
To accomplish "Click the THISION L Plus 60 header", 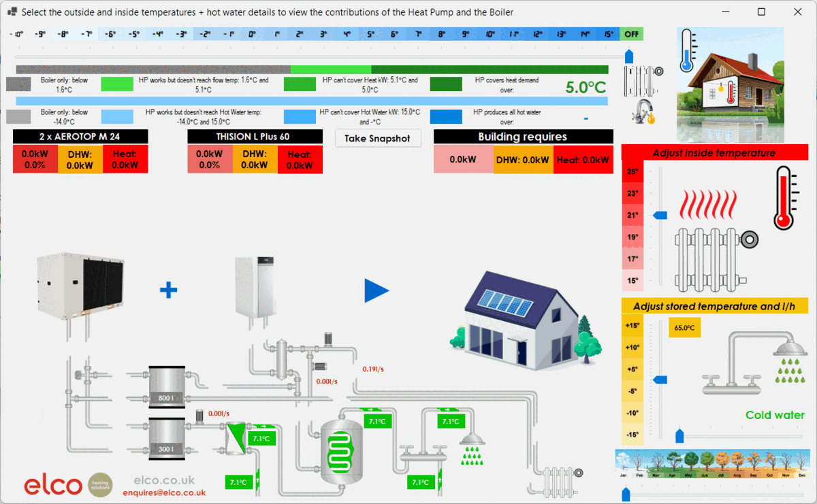I will coord(255,137).
